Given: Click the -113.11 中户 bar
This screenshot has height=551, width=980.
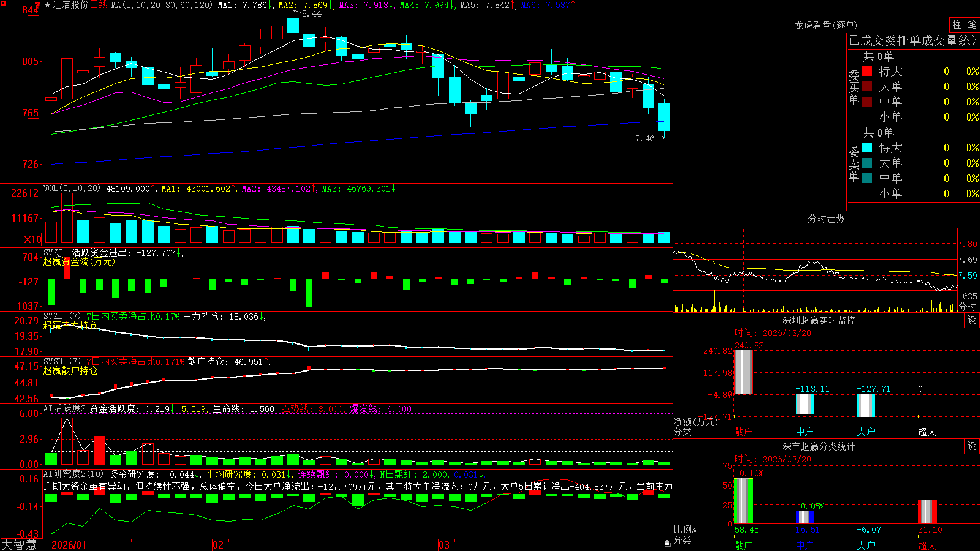Looking at the screenshot, I should click(x=805, y=405).
